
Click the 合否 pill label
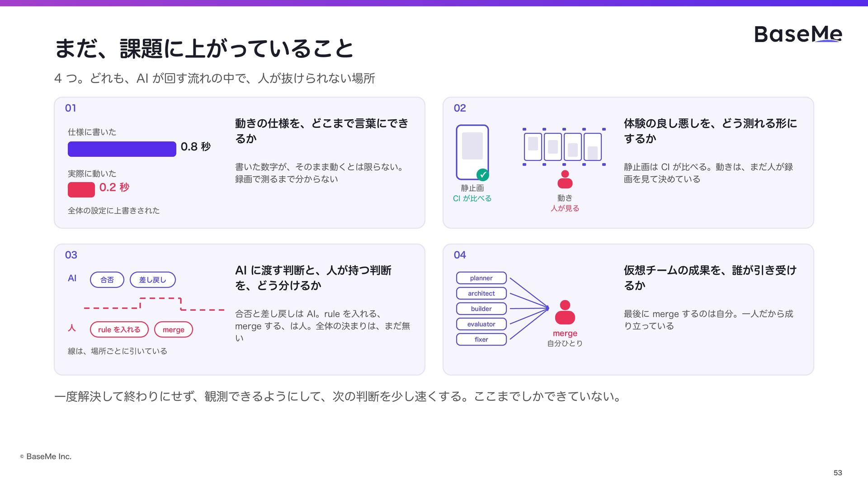(x=107, y=280)
